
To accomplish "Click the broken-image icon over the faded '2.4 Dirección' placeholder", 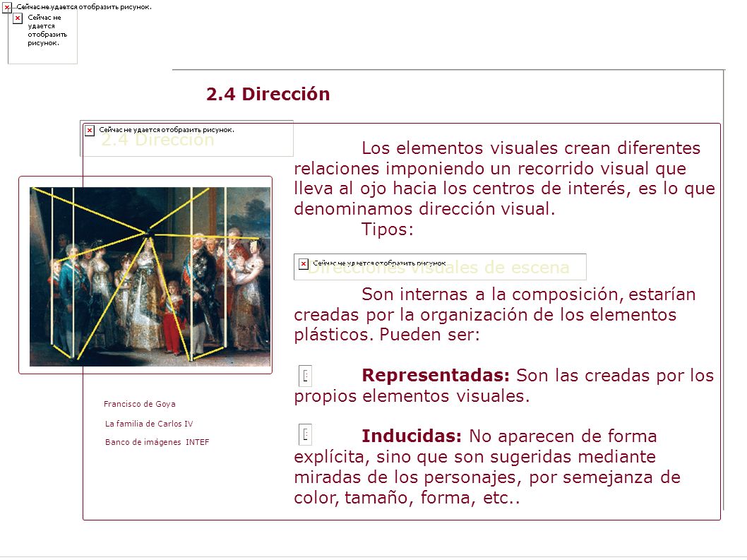I will pyautogui.click(x=90, y=130).
